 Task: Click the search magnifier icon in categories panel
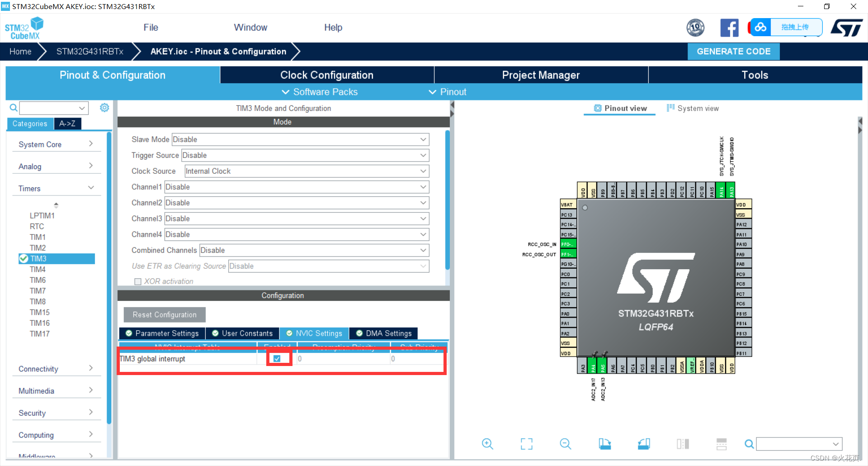[x=14, y=108]
